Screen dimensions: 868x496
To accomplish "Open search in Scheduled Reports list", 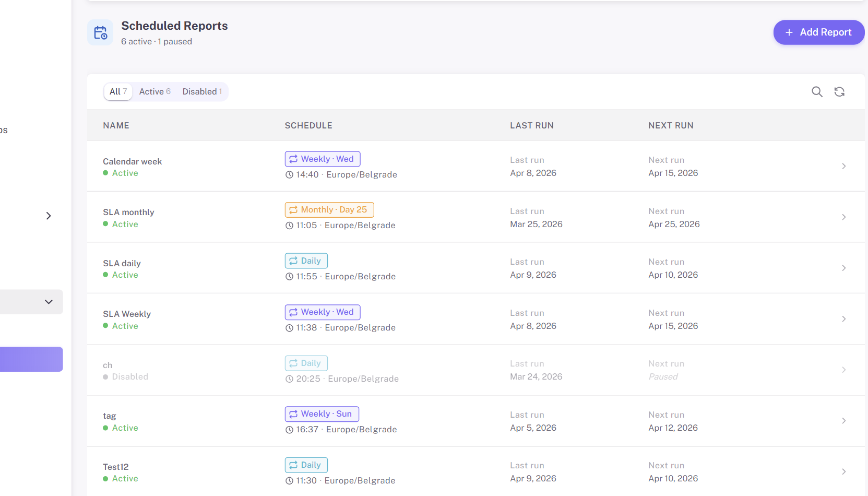I will click(x=817, y=91).
